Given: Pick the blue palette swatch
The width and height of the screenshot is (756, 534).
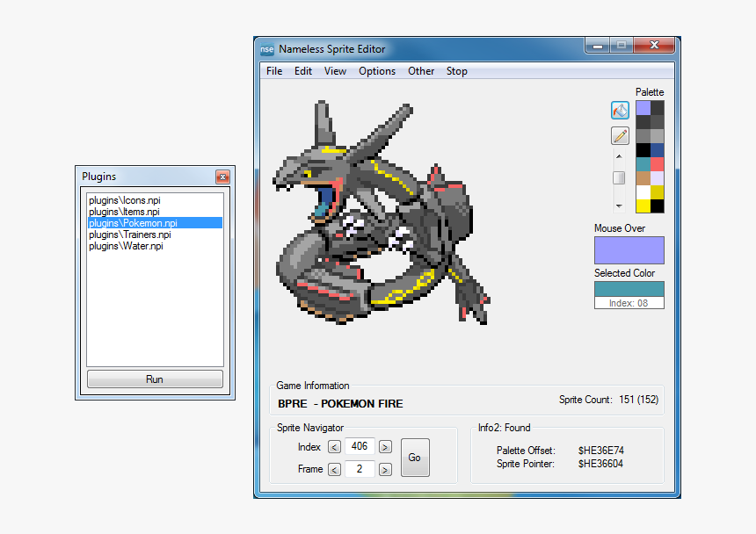Looking at the screenshot, I should point(658,150).
